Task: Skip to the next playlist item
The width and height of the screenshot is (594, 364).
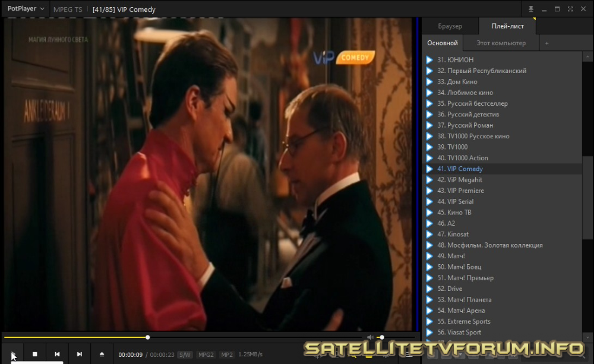Action: [x=79, y=354]
